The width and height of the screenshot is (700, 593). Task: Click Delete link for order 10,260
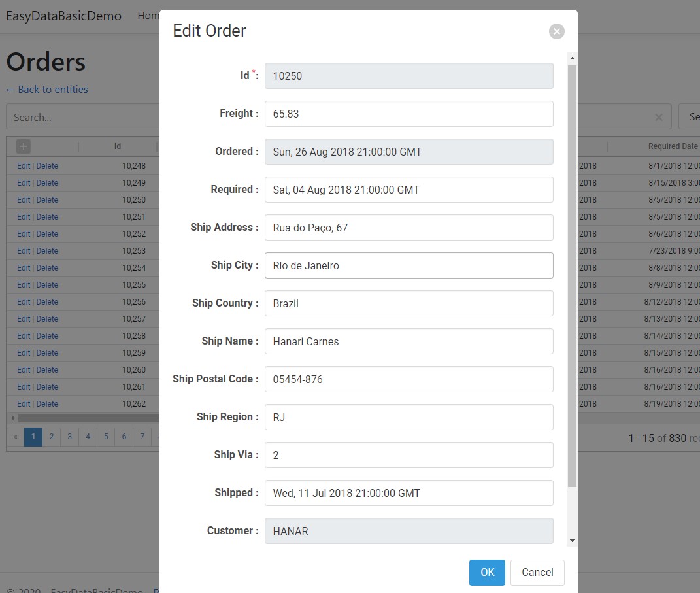click(47, 370)
